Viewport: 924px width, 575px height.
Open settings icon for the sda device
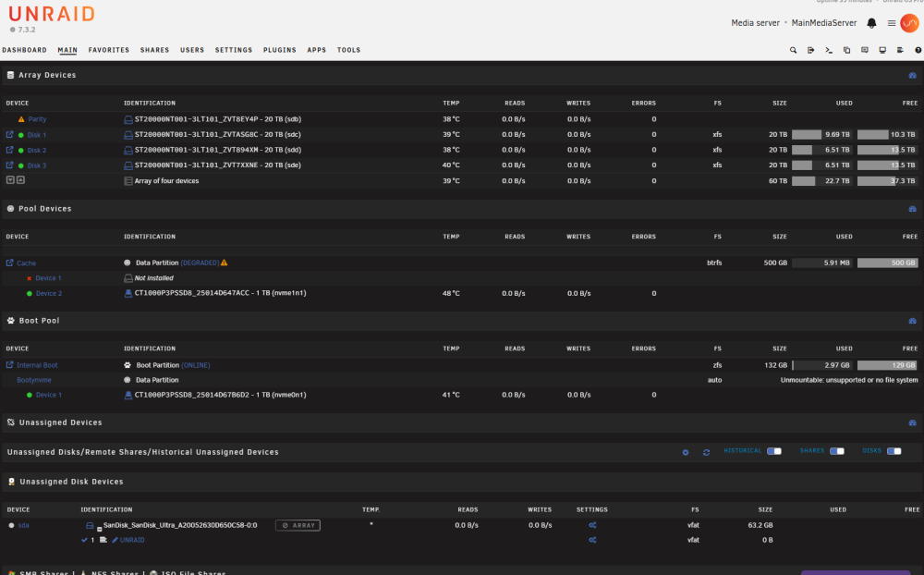click(592, 525)
